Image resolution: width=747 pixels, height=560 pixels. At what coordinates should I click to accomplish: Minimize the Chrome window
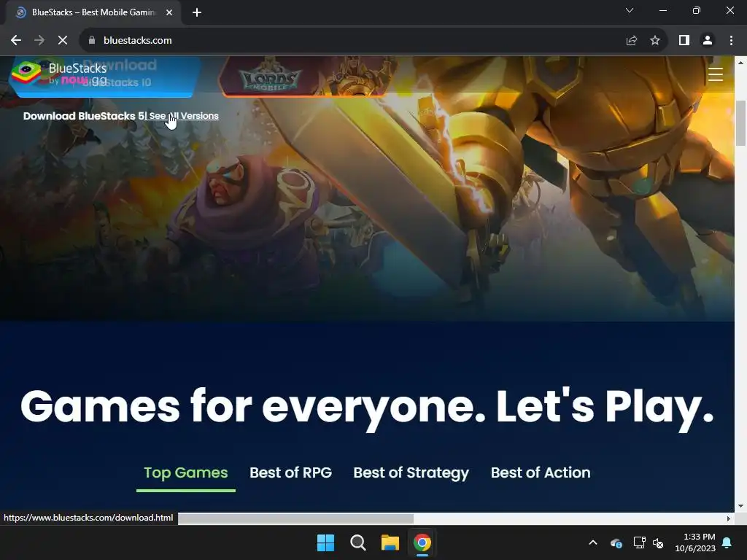(663, 10)
